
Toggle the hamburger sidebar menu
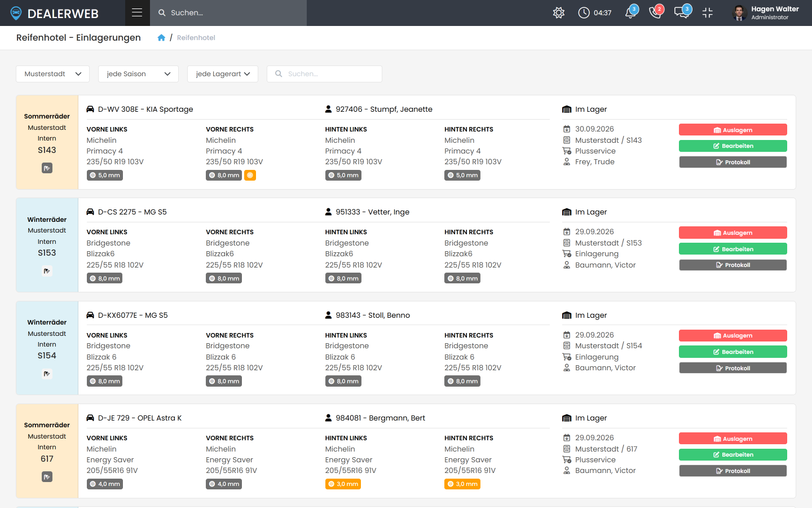point(137,12)
